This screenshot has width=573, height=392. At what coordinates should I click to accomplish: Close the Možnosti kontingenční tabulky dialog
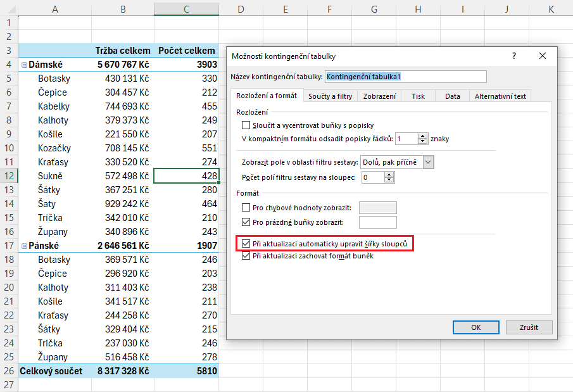point(543,56)
